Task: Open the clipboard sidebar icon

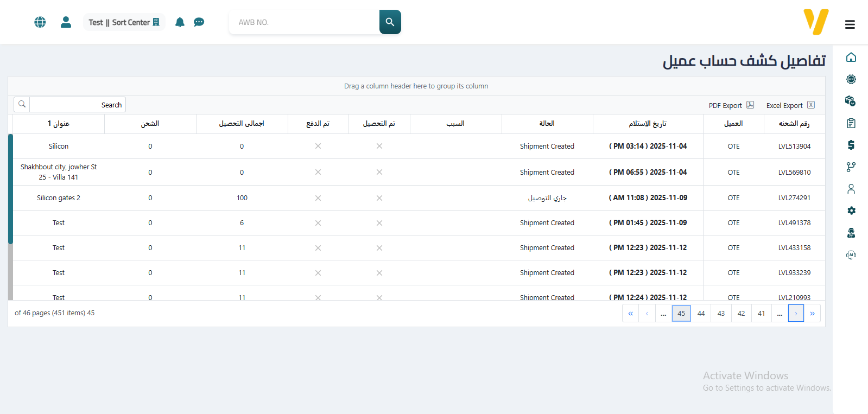Action: coord(851,123)
